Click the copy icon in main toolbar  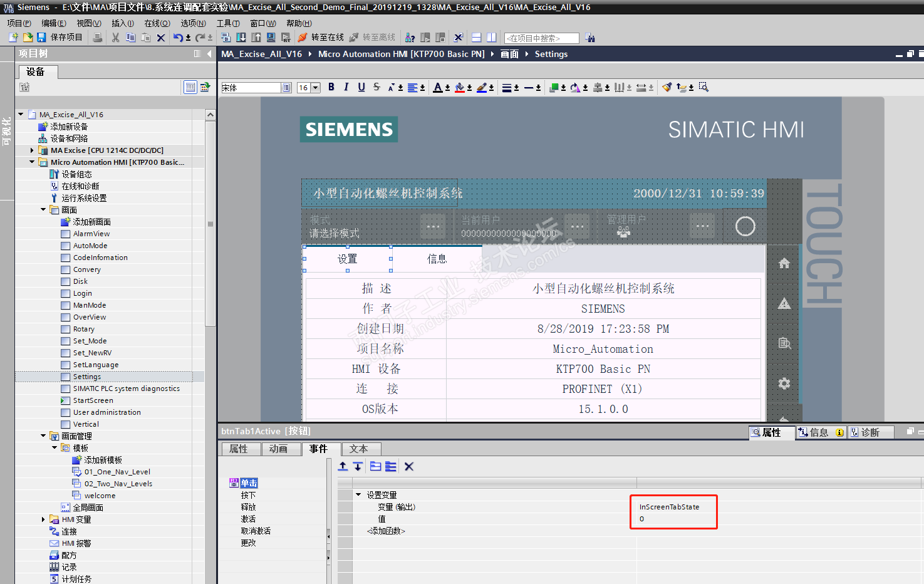pos(130,38)
